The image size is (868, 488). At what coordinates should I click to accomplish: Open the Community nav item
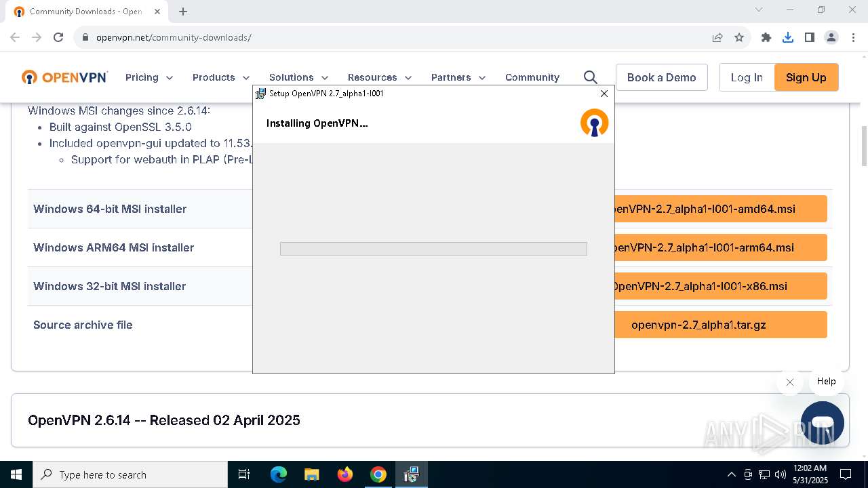[532, 77]
